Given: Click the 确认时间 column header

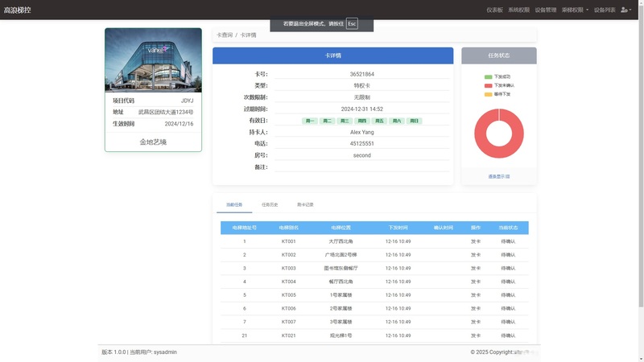Looking at the screenshot, I should pyautogui.click(x=444, y=228).
